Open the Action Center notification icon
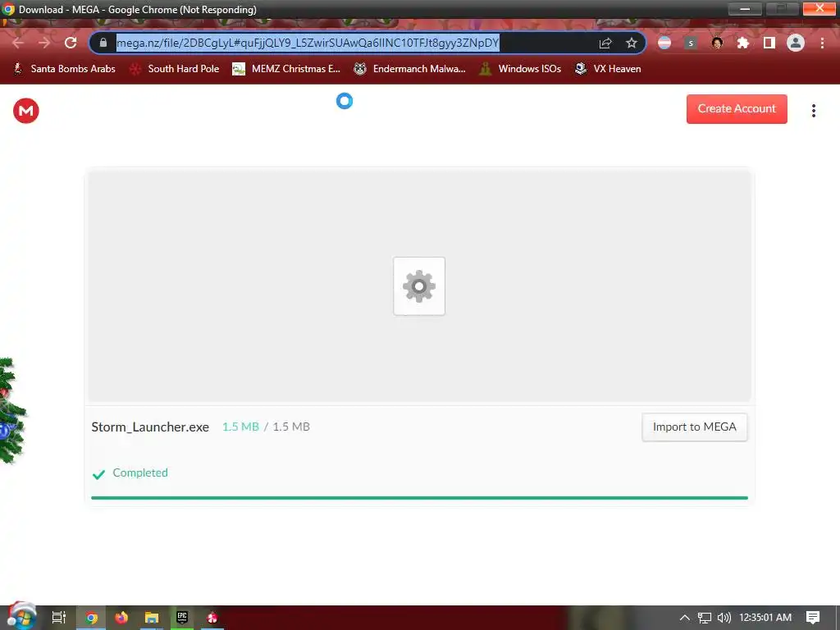This screenshot has width=840, height=630. pos(813,618)
